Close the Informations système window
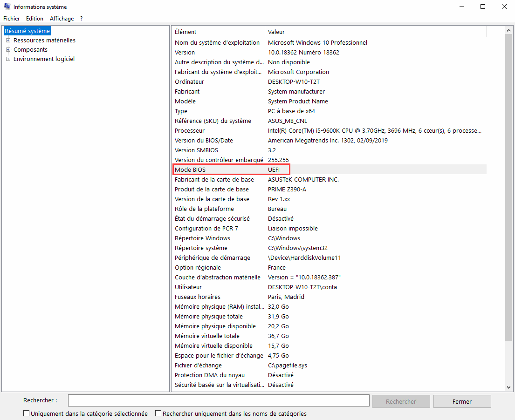The width and height of the screenshot is (515, 420). (504, 7)
